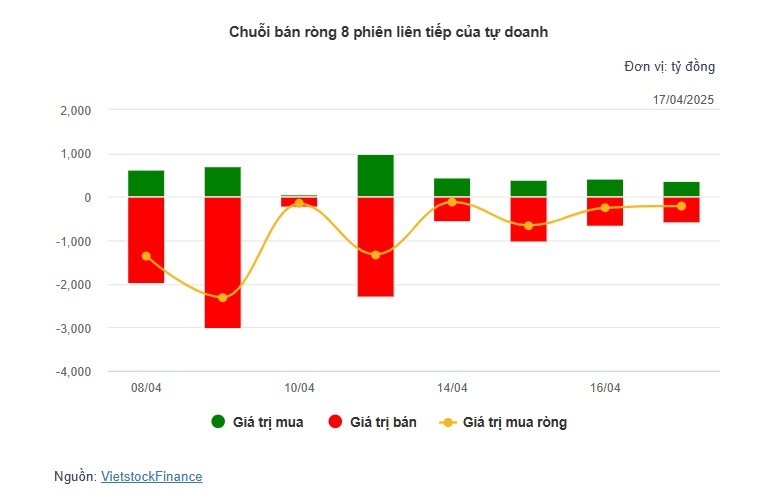The width and height of the screenshot is (765, 502).
Task: Select the tallest green buy bar after 10/04
Action: tap(376, 176)
